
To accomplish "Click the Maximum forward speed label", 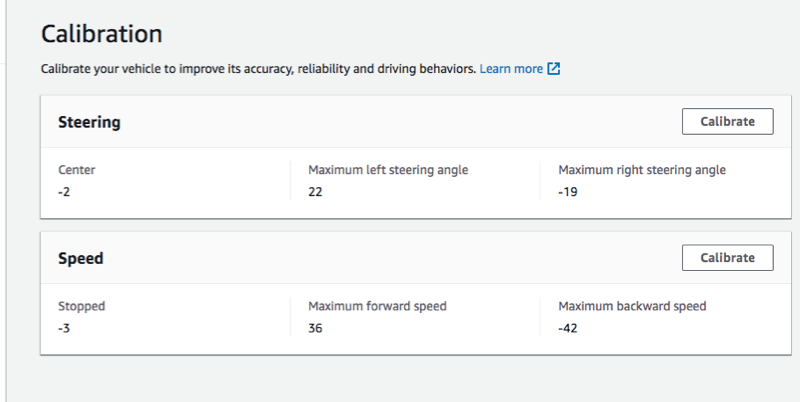I will pos(377,306).
